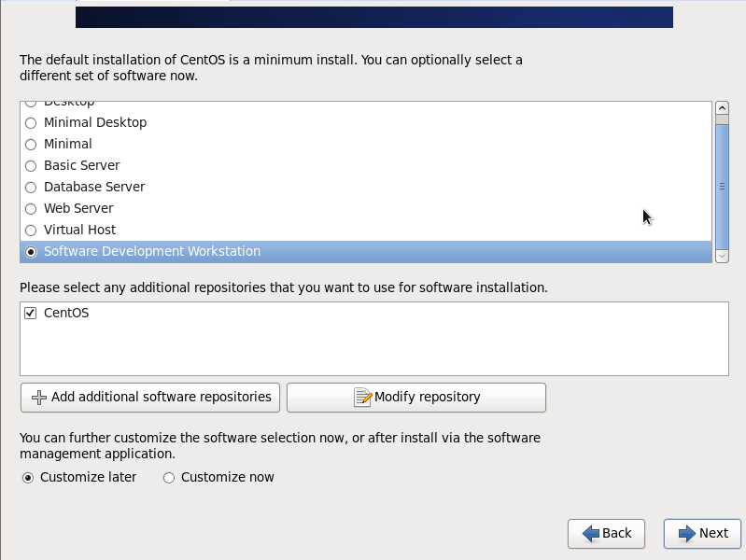Click the blue right-arrow Next icon
The image size is (746, 560).
click(x=687, y=534)
